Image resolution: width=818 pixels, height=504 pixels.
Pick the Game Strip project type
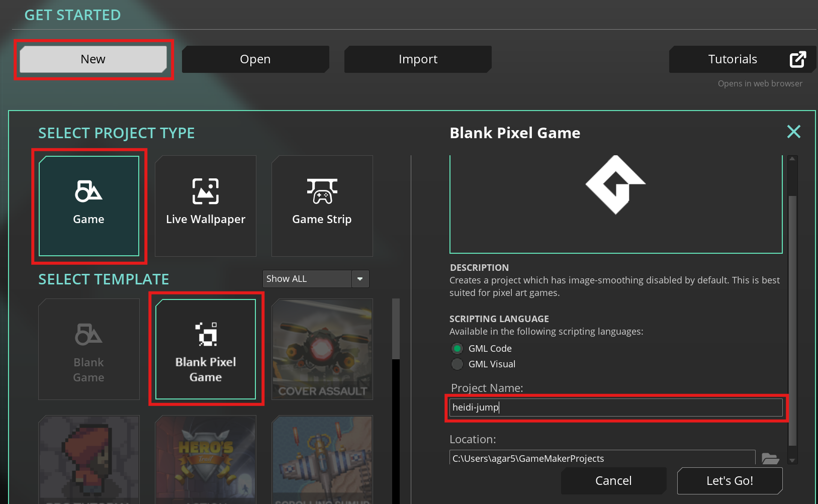(x=322, y=206)
